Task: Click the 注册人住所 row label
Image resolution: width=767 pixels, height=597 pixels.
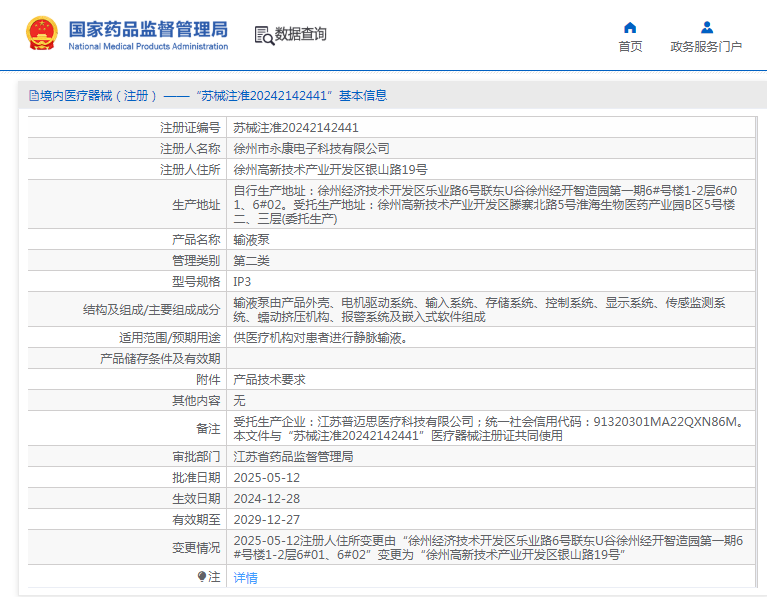Action: 190,170
